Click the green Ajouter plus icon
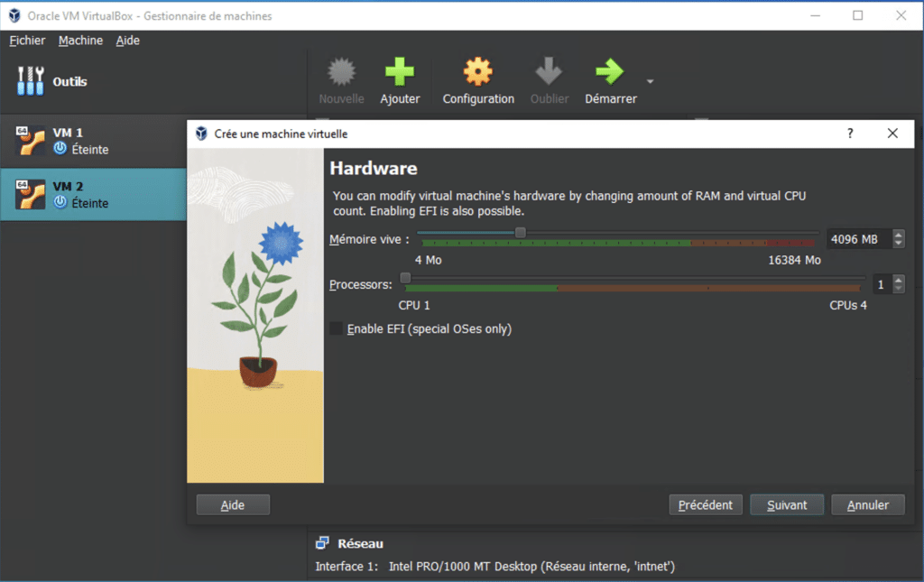The height and width of the screenshot is (582, 924). (400, 71)
